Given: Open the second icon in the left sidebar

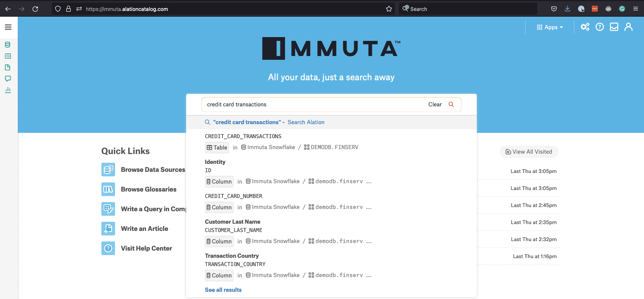Looking at the screenshot, I should [8, 56].
